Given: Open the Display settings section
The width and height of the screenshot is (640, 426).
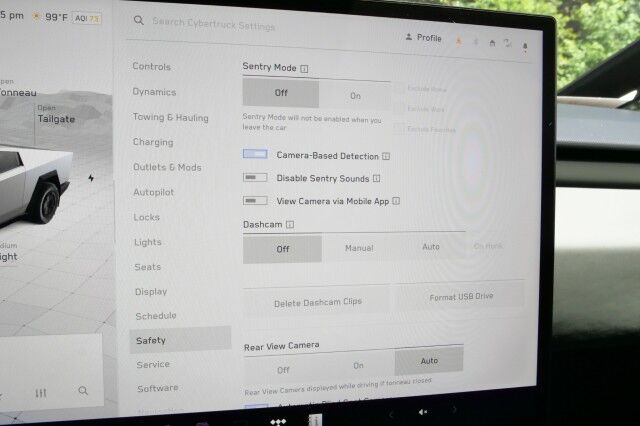Looking at the screenshot, I should pos(151,291).
